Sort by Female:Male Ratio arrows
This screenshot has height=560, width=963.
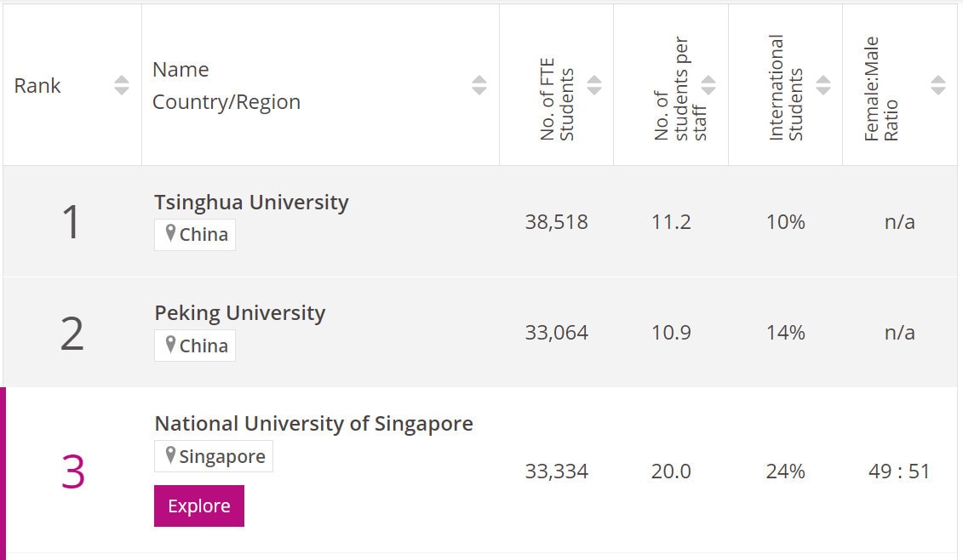point(938,85)
